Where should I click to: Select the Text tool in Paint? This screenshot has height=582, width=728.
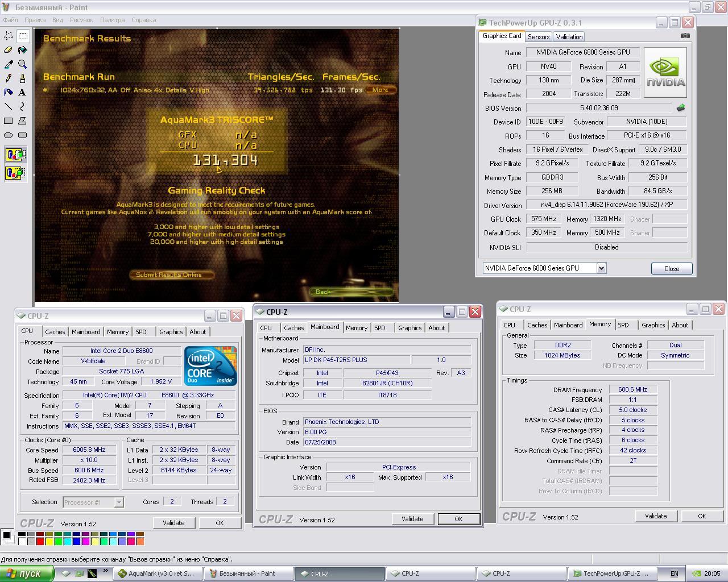coord(23,92)
